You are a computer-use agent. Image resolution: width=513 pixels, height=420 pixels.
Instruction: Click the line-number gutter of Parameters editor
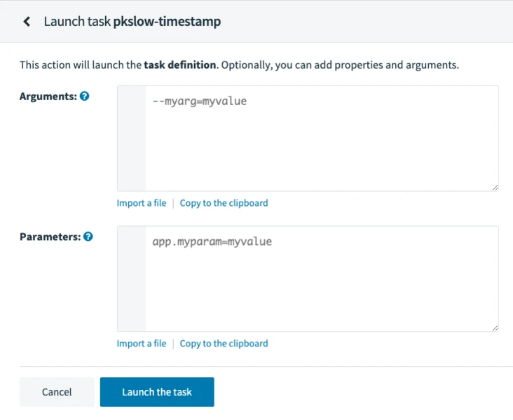click(132, 279)
